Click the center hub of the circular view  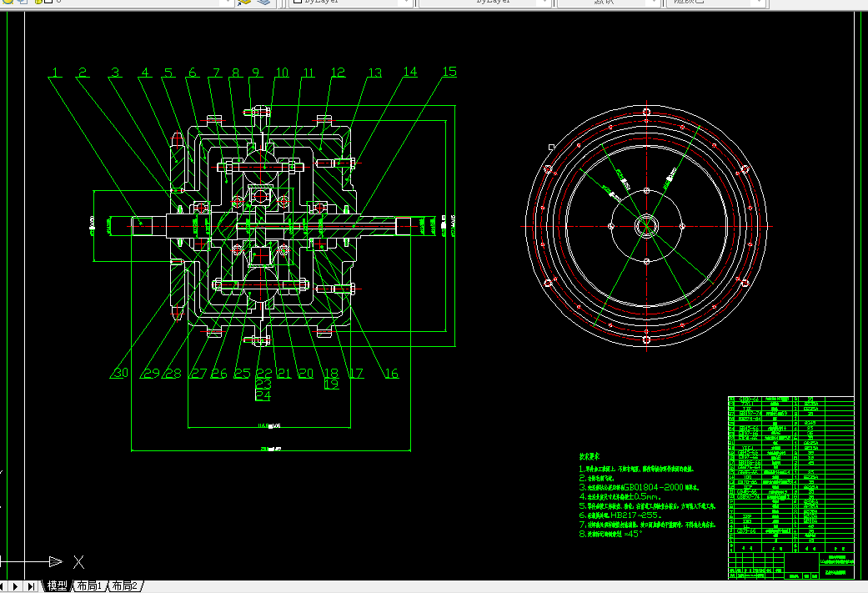[646, 226]
